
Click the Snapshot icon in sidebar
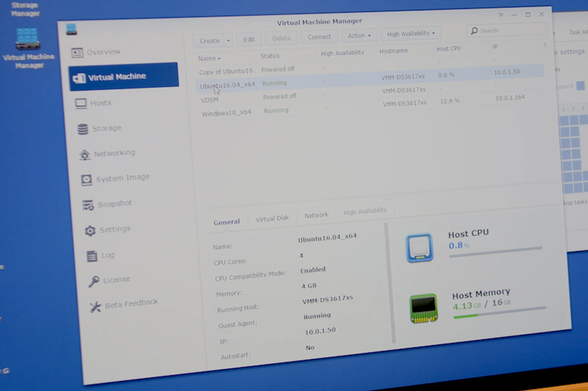click(x=88, y=205)
